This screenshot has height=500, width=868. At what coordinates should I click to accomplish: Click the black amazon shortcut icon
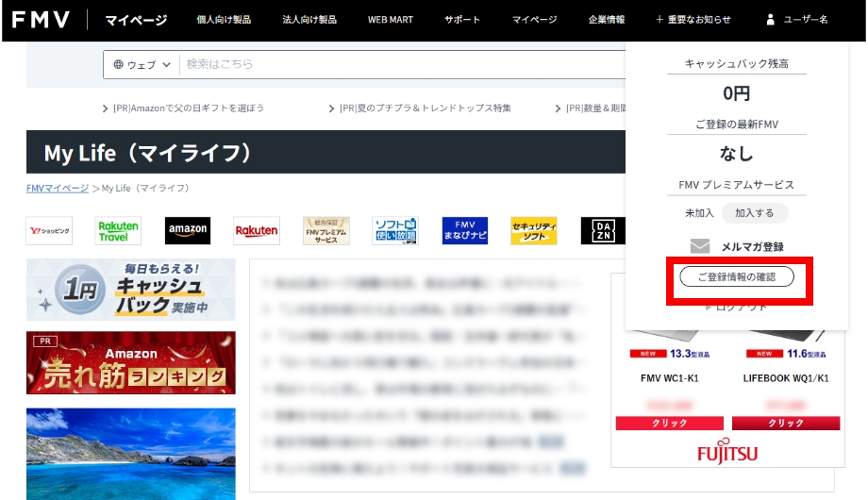click(x=188, y=231)
